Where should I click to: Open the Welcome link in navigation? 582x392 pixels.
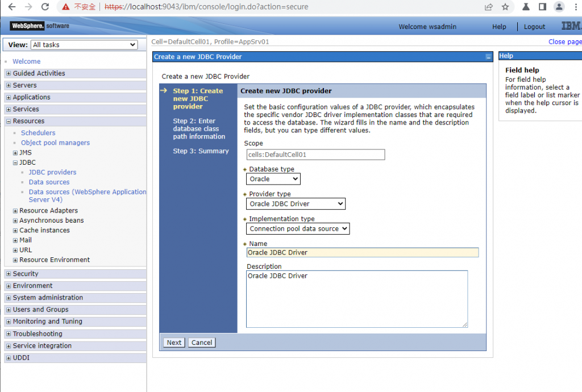tap(26, 61)
